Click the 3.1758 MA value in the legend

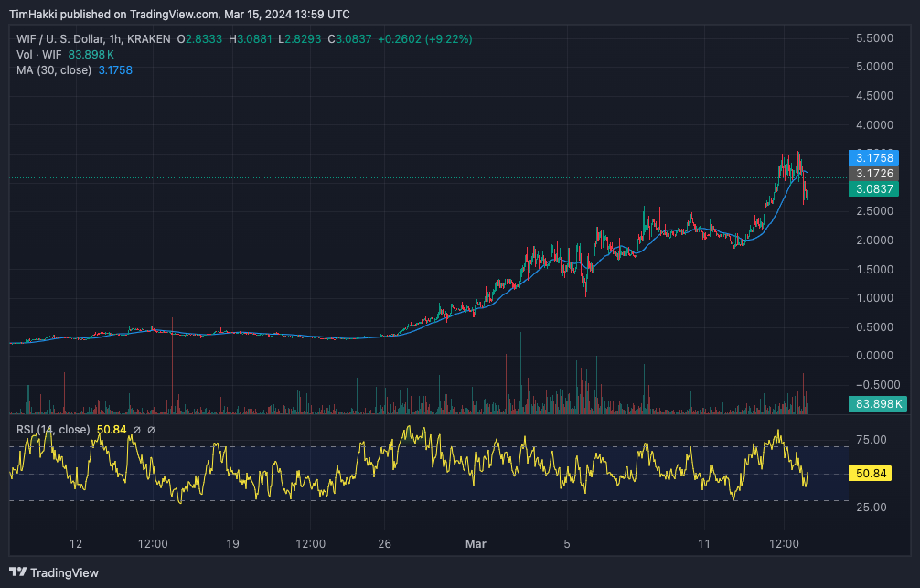coord(115,70)
